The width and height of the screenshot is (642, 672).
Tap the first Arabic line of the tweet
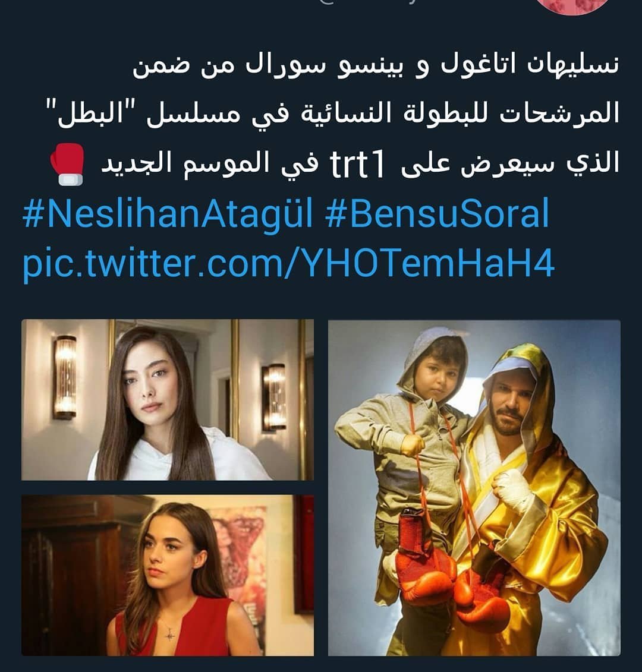[x=376, y=65]
